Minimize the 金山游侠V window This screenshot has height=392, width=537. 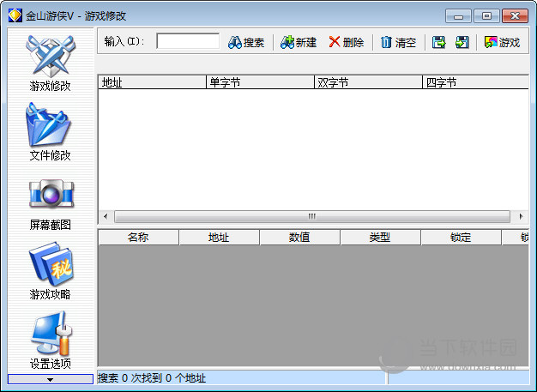[x=458, y=16]
